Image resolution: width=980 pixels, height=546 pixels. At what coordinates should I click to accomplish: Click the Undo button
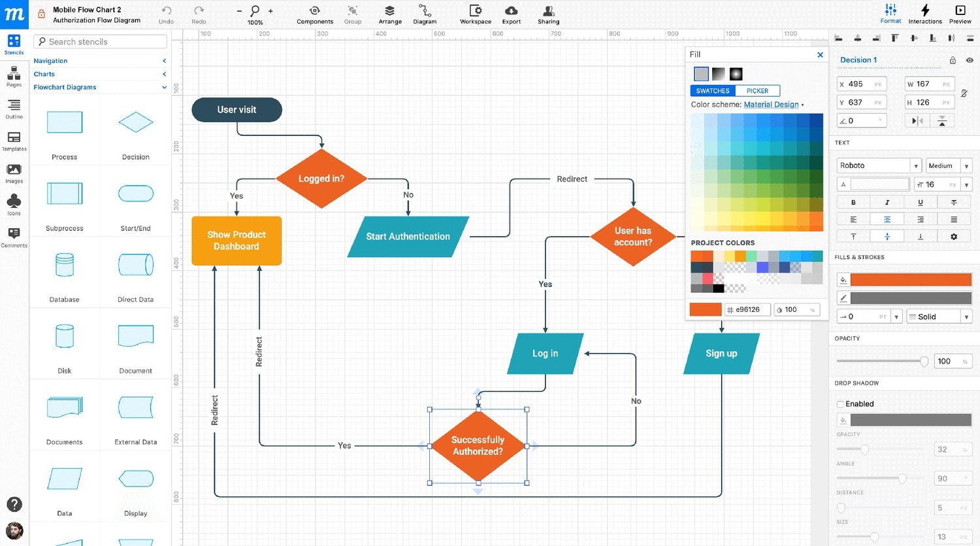point(166,13)
